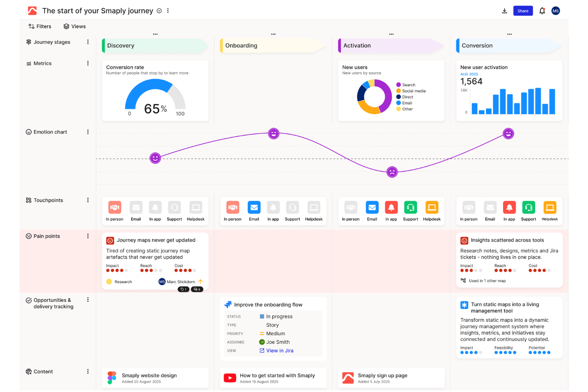Click the sad emoji marker on the Activation emotion line
The width and height of the screenshot is (588, 392).
click(x=392, y=172)
